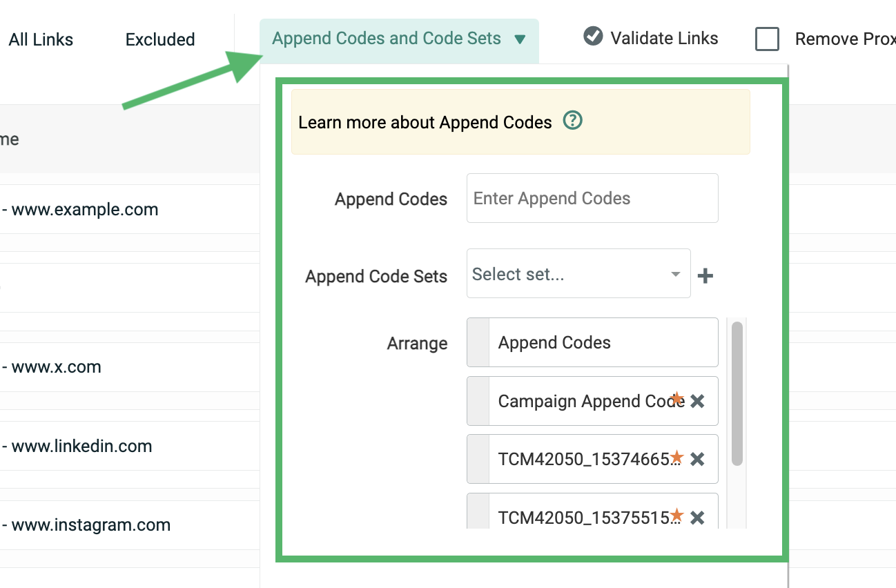Click drag handle of Campaign Append Code
Viewport: 896px width, 588px height.
[478, 401]
